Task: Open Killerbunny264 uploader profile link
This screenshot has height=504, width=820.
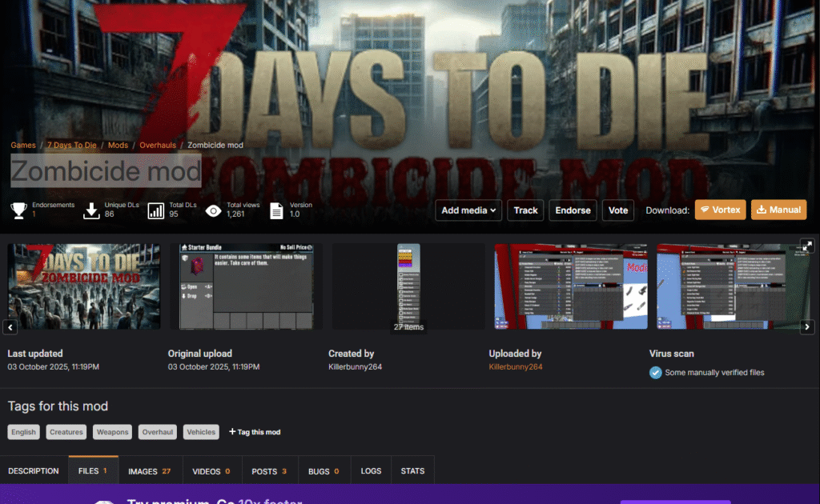Action: coord(516,367)
